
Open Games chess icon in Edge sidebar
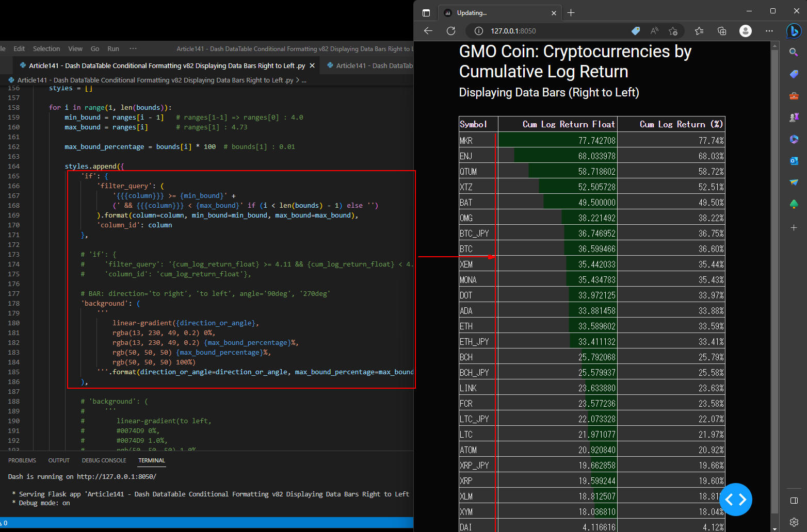click(x=794, y=118)
